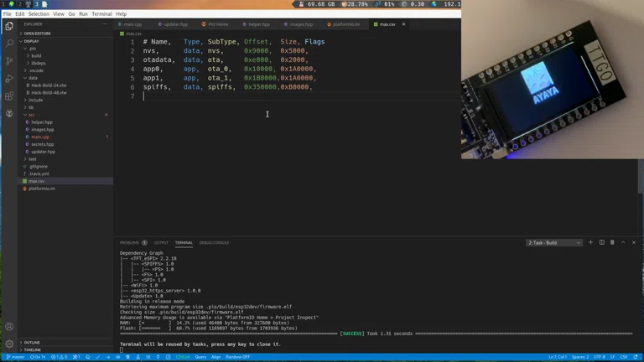Viewport: 644px width, 362px height.
Task: Open the notifications bell in status bar
Action: click(636, 357)
